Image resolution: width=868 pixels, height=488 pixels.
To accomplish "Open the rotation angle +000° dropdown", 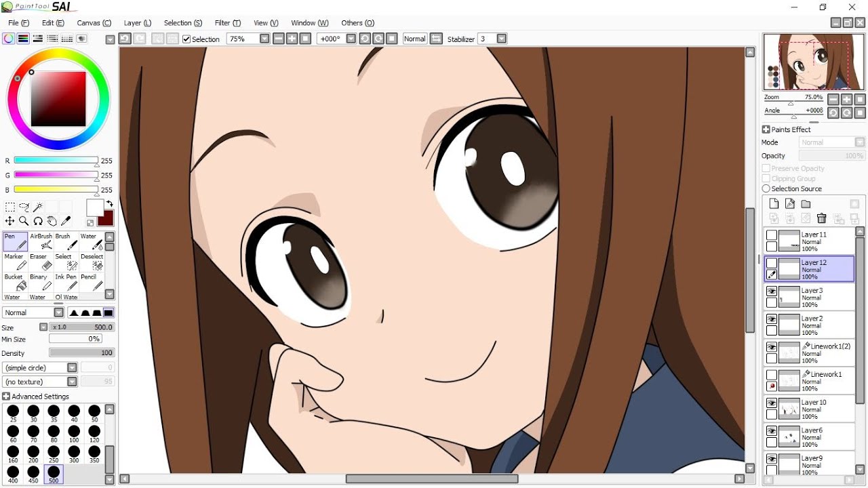I will pyautogui.click(x=351, y=39).
